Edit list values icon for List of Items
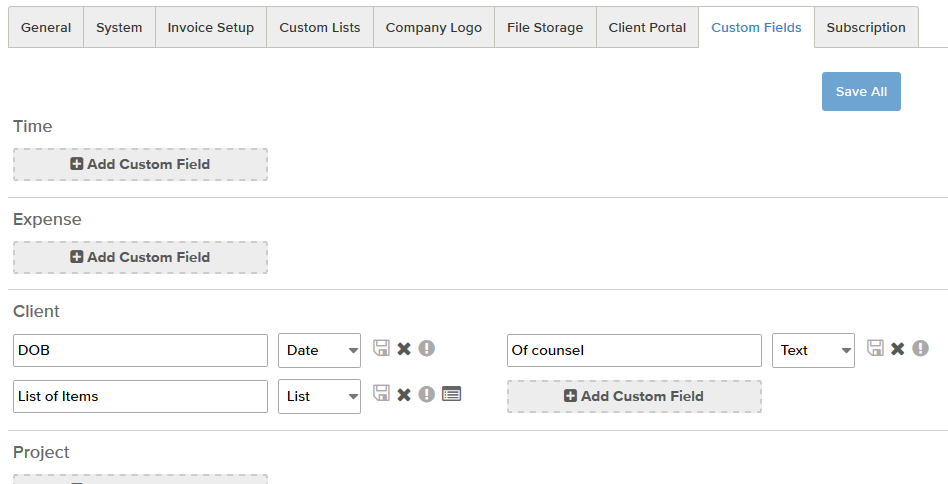 click(x=452, y=395)
